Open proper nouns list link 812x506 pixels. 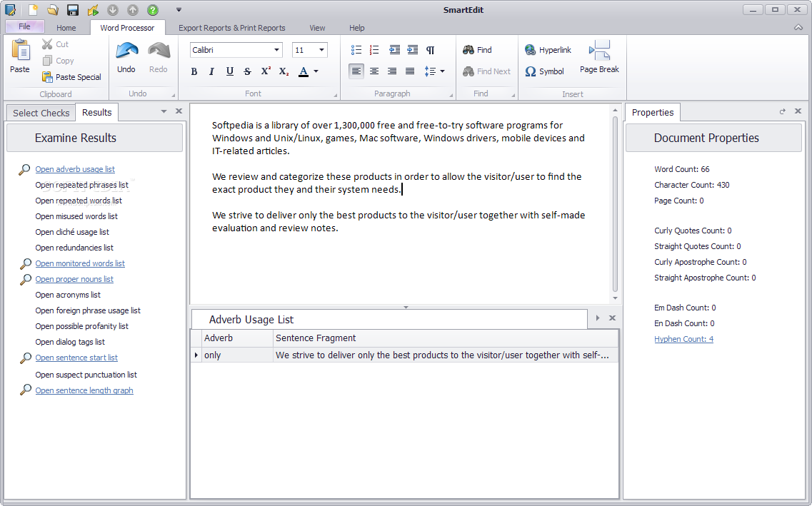click(x=74, y=279)
